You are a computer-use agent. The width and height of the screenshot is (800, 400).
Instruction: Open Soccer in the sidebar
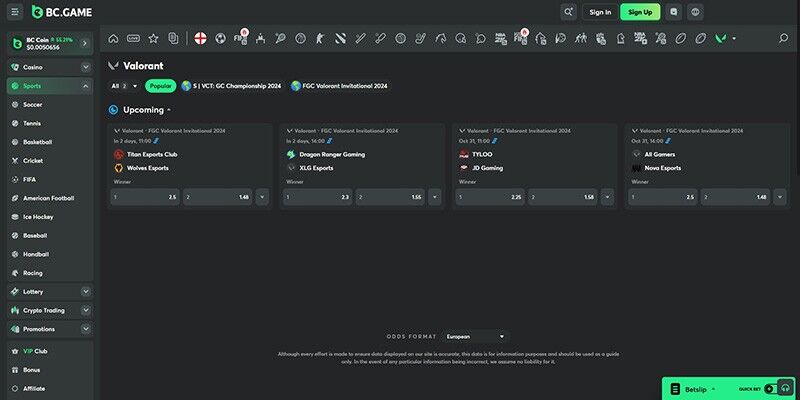click(50, 105)
